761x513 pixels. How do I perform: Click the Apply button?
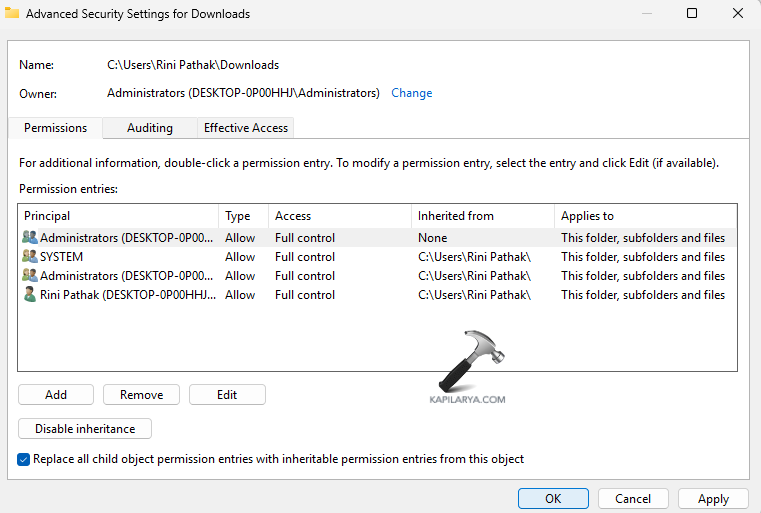click(713, 498)
